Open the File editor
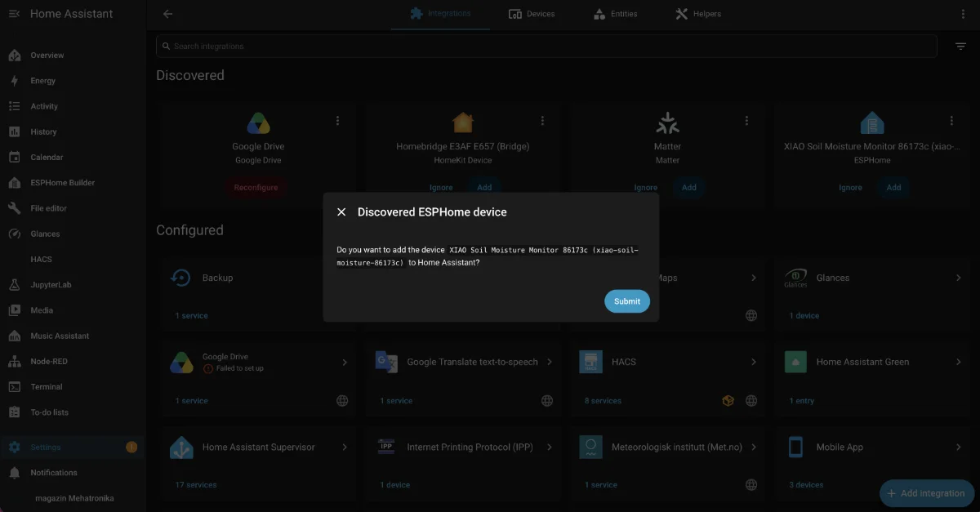This screenshot has height=512, width=980. [x=73, y=208]
